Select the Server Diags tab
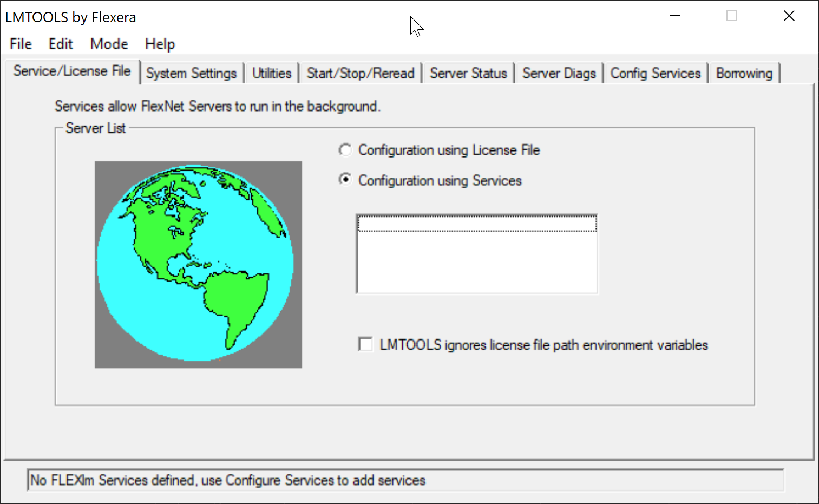This screenshot has width=819, height=504. point(559,73)
